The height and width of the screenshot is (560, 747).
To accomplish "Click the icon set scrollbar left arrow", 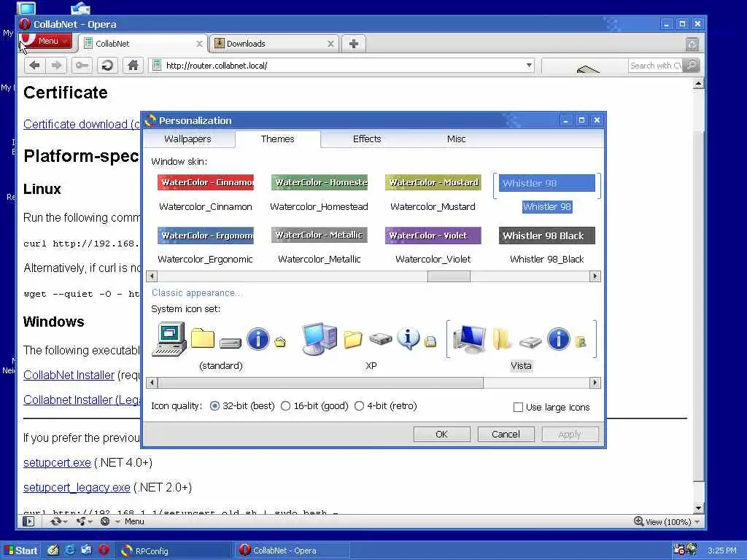I will (152, 382).
